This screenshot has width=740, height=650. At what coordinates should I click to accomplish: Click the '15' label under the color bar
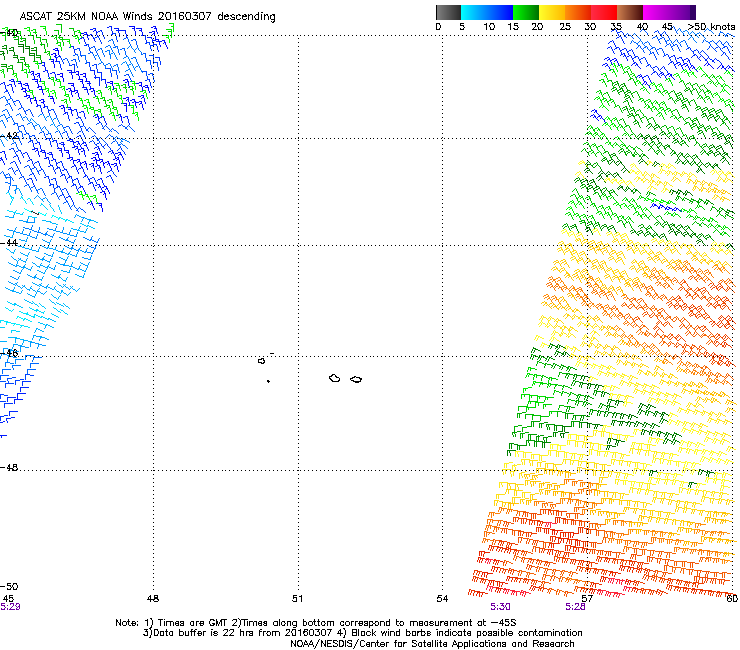tap(513, 26)
